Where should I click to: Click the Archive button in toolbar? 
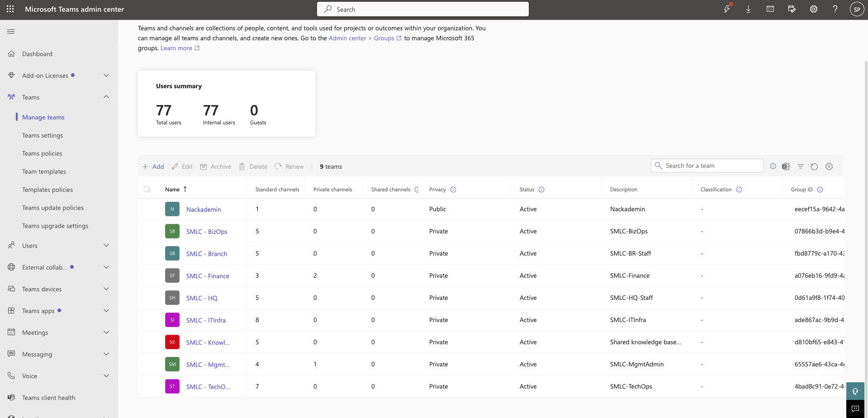pos(216,166)
